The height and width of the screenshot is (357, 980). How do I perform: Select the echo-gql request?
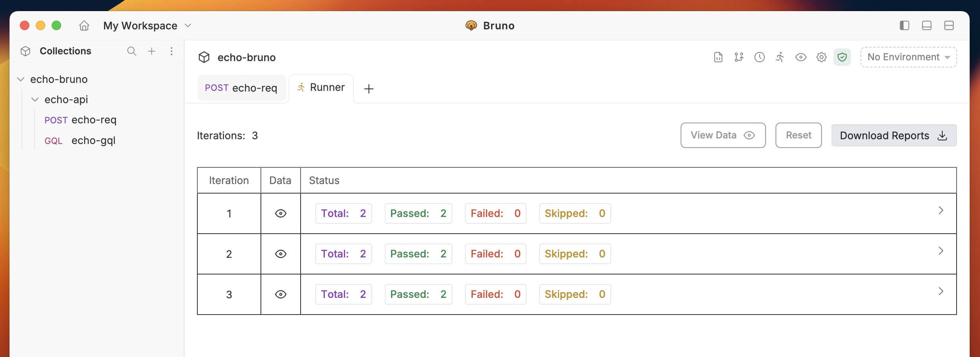click(93, 140)
